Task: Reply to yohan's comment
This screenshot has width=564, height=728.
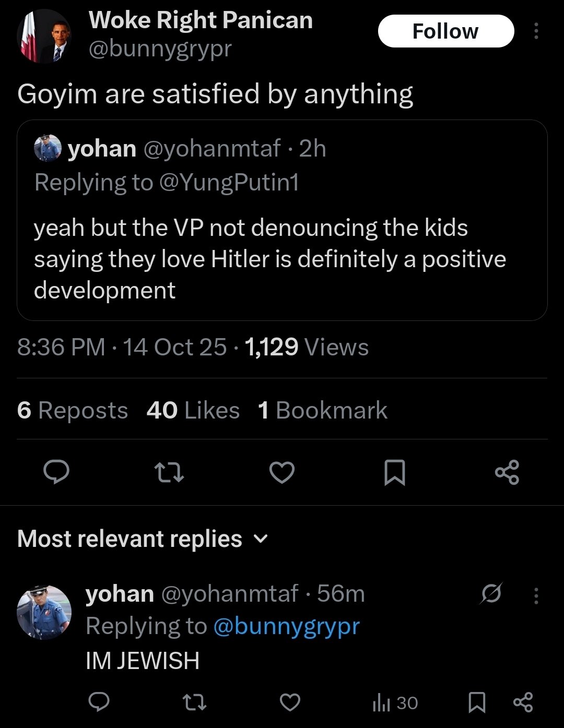Action: click(x=98, y=702)
